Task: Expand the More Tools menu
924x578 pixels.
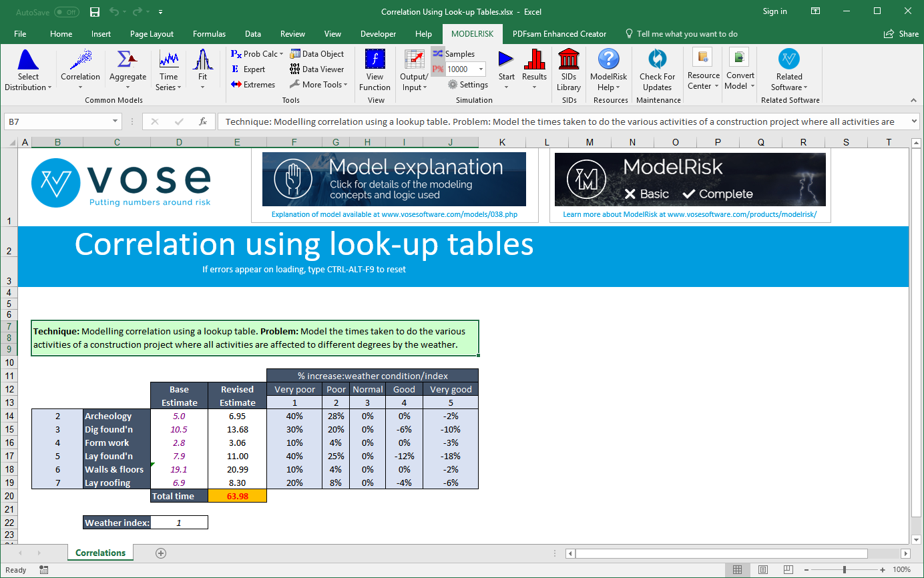Action: [319, 84]
